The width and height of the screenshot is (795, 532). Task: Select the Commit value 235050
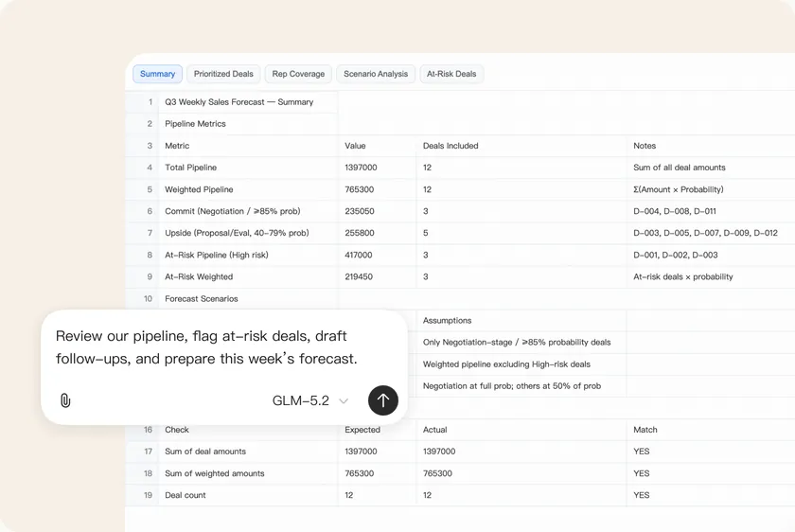pos(377,211)
